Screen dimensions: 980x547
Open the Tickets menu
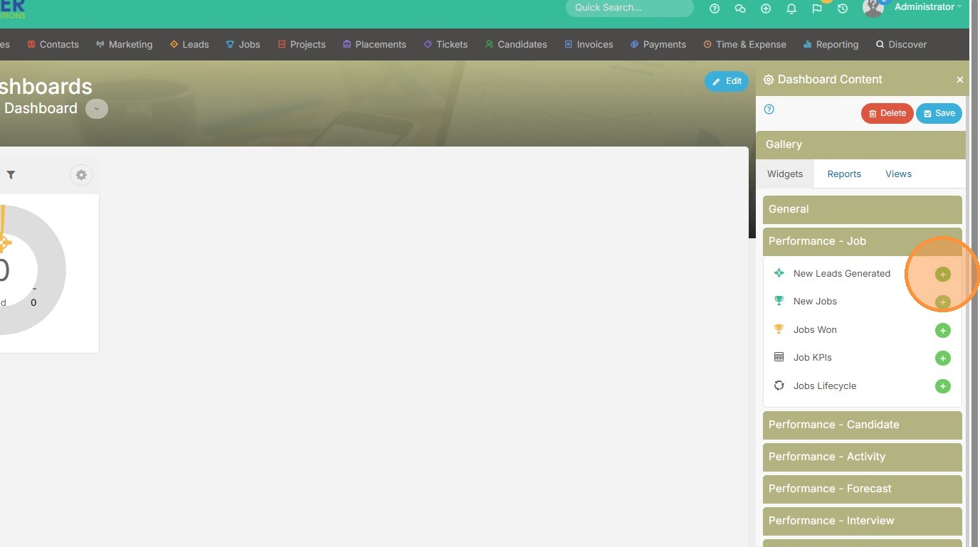pos(446,44)
